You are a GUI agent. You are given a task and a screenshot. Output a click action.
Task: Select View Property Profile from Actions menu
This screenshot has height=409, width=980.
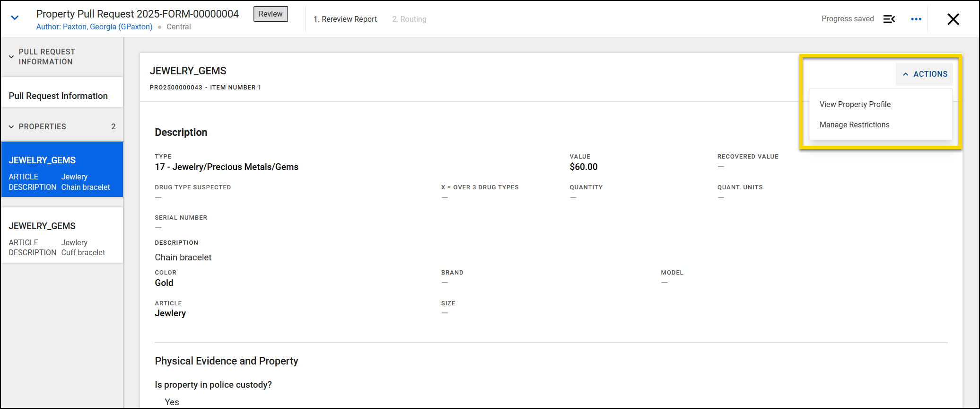[x=855, y=104]
